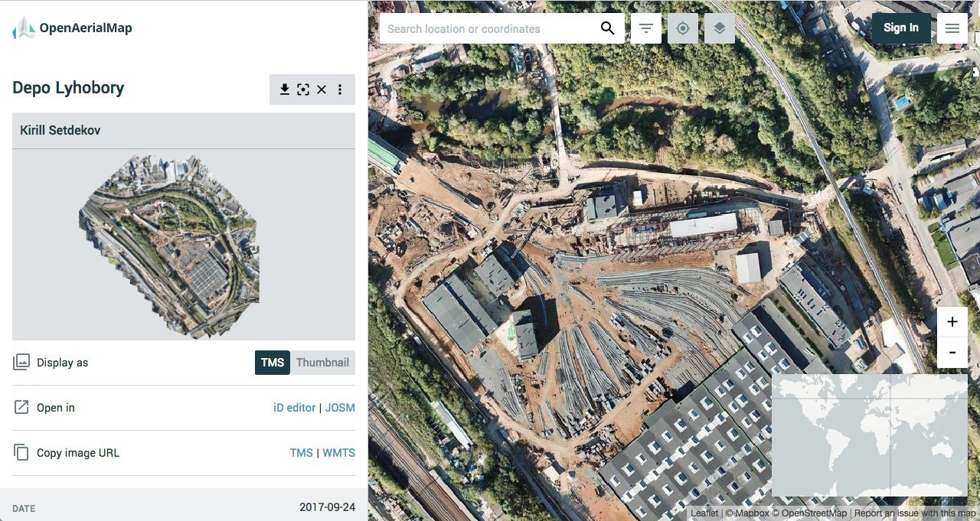Locate my current position on the map
Image resolution: width=980 pixels, height=521 pixels.
click(x=683, y=28)
